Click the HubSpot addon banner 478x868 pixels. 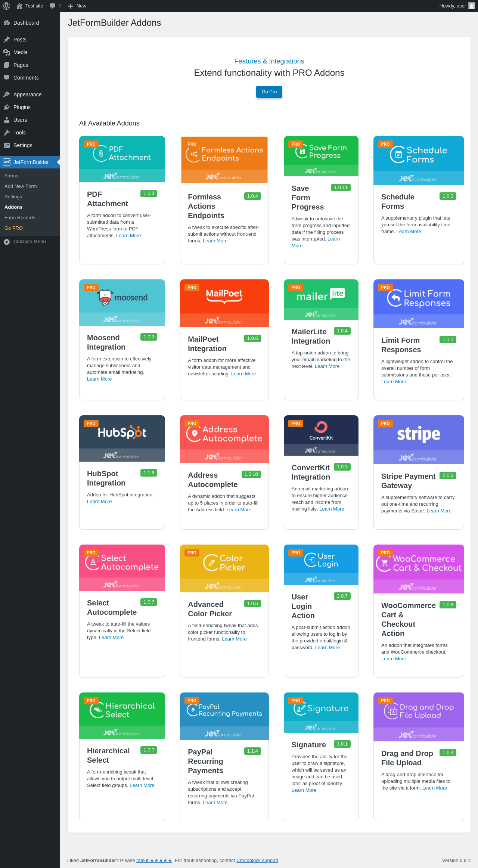click(122, 438)
